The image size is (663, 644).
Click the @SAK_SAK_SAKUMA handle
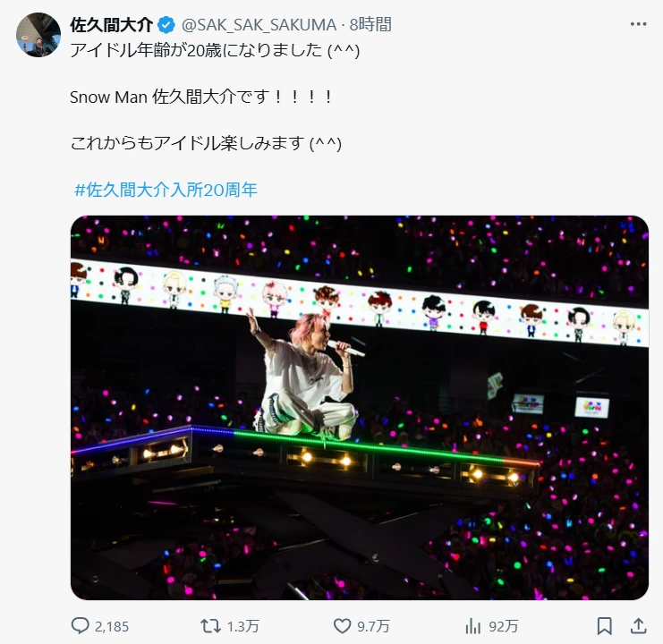259,25
